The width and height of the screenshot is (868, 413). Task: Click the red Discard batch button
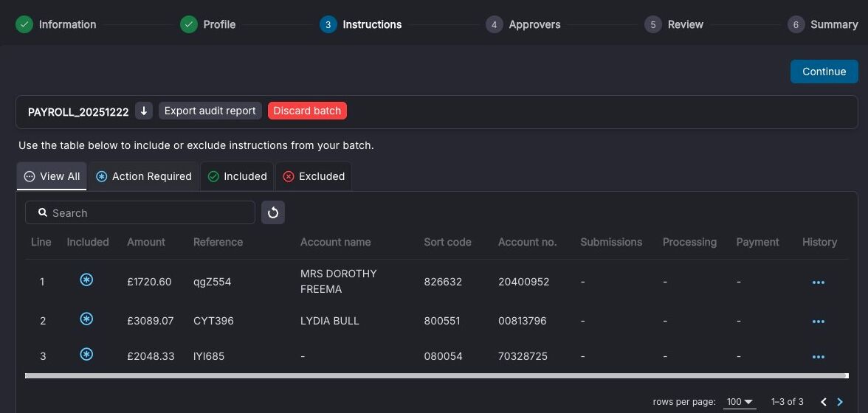tap(307, 111)
